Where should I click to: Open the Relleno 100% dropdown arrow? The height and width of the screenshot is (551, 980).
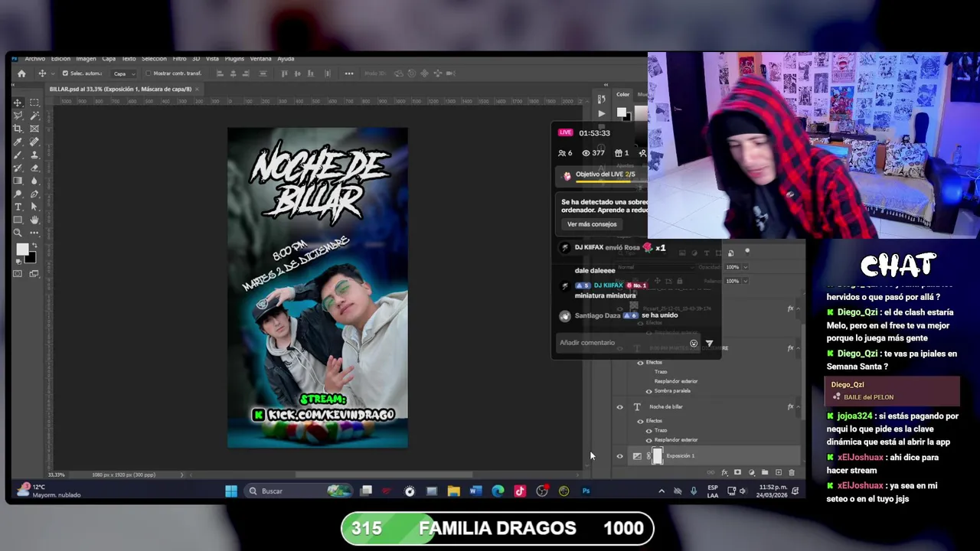[x=745, y=281]
